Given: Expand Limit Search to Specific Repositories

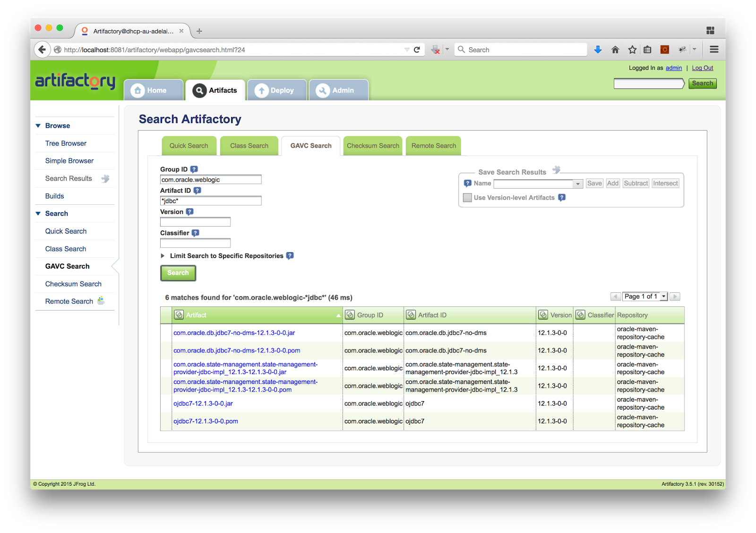Looking at the screenshot, I should [163, 256].
